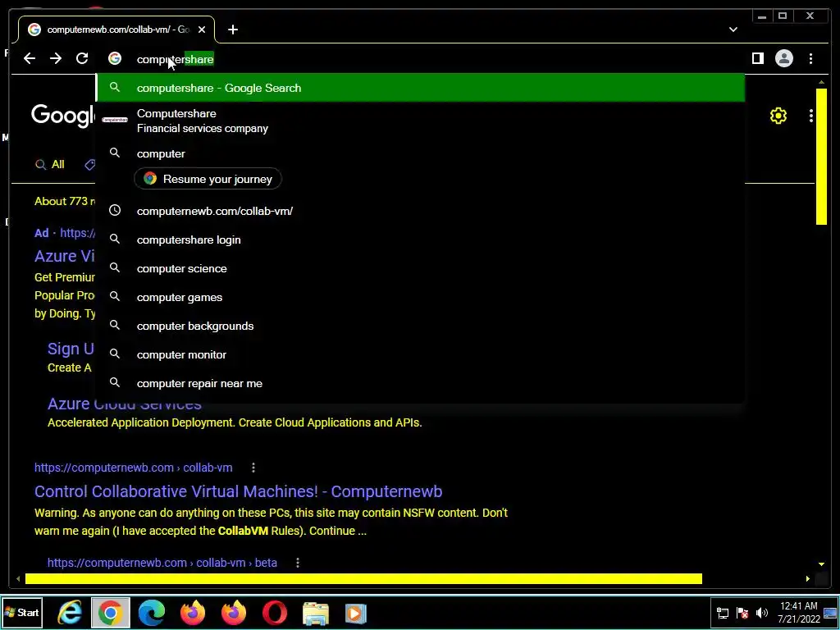Open the taskbar clock showing 12:41 AM
Image resolution: width=840 pixels, height=630 pixels.
(x=799, y=613)
